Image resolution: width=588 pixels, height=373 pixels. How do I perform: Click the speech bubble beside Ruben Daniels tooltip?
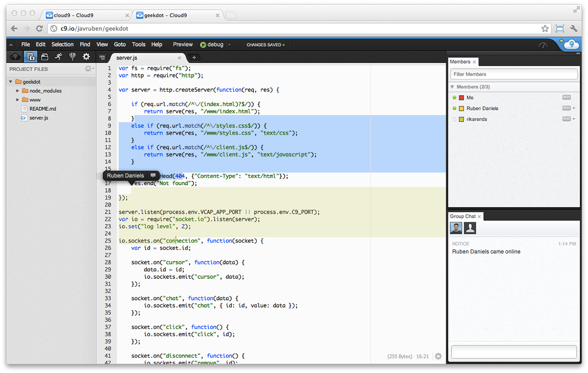click(153, 175)
